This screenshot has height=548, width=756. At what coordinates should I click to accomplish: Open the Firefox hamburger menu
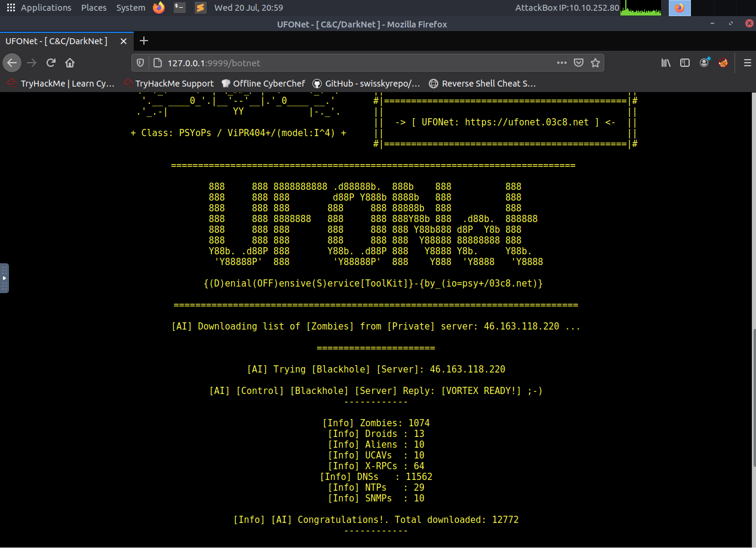[x=747, y=62]
